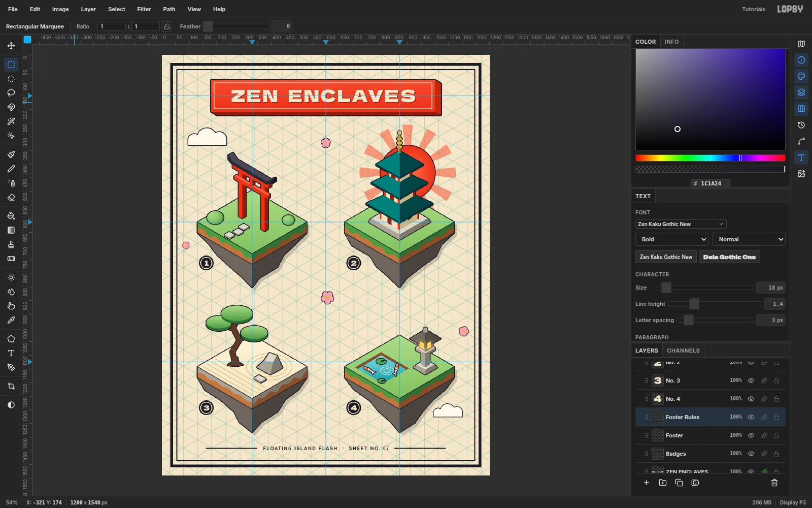812x508 pixels.
Task: Select the Polygon Shape tool
Action: tap(11, 339)
